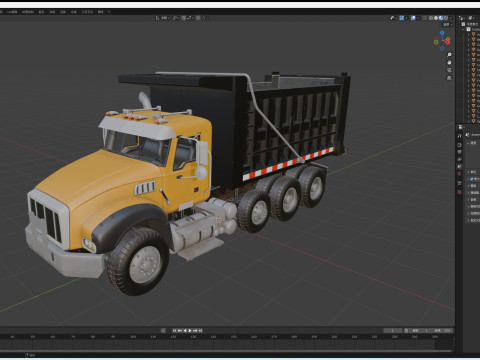The image size is (480, 360).
Task: Switch to the Geometry Nodes workspace tab
Action: click(87, 12)
